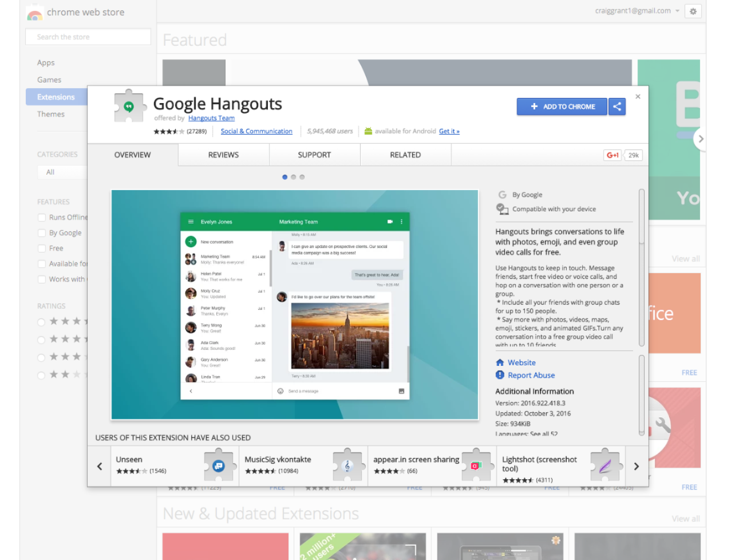Click the Get it Android link
The image size is (735, 560).
pos(449,131)
